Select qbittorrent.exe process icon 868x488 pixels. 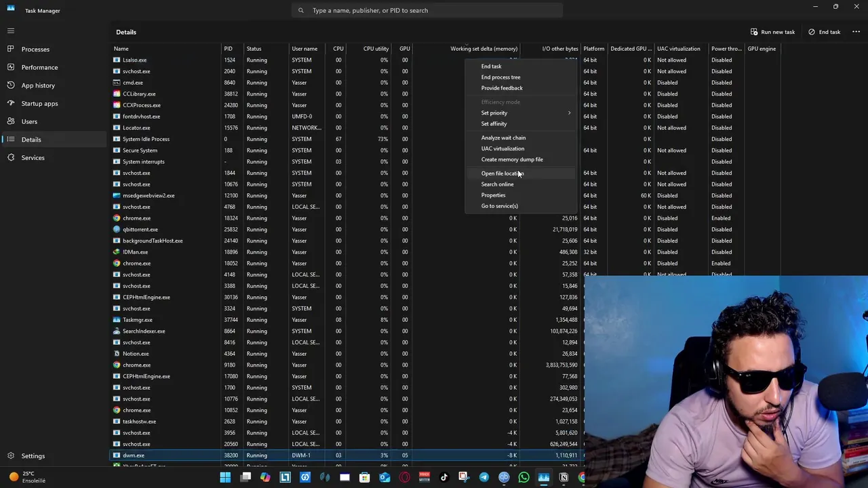click(117, 230)
